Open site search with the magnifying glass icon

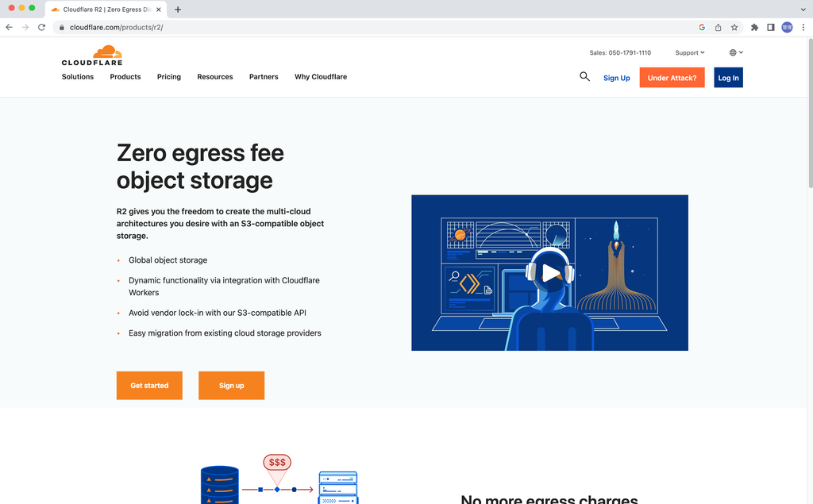pyautogui.click(x=585, y=77)
